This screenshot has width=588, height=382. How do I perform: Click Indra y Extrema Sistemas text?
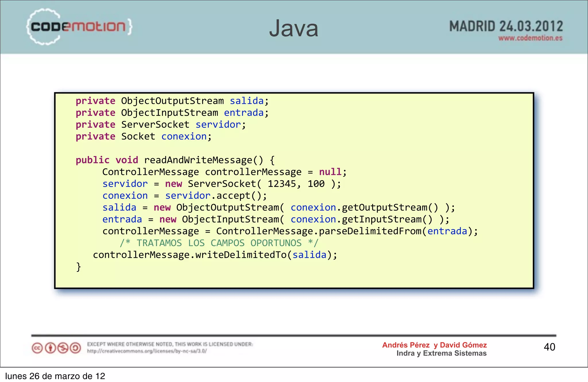pos(441,353)
